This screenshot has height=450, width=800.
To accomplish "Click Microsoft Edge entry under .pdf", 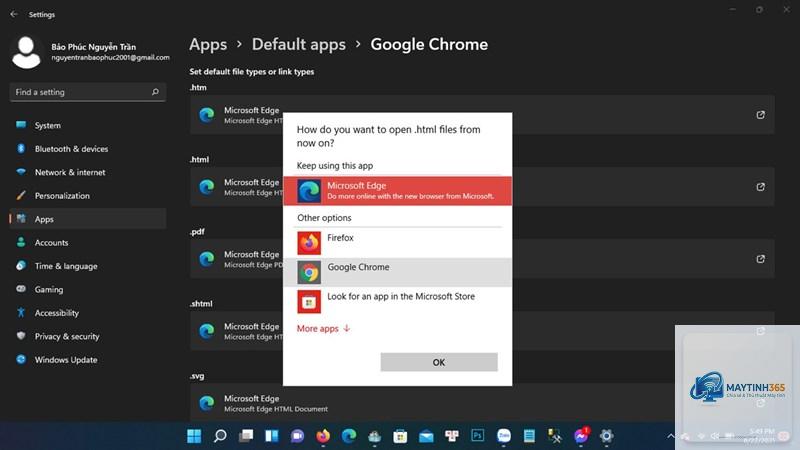I will click(x=482, y=259).
